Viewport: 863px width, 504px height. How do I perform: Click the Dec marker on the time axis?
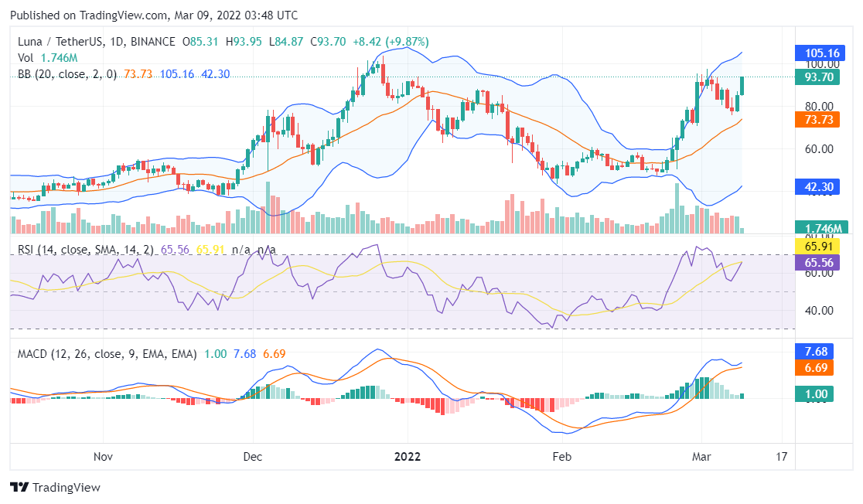click(x=253, y=456)
